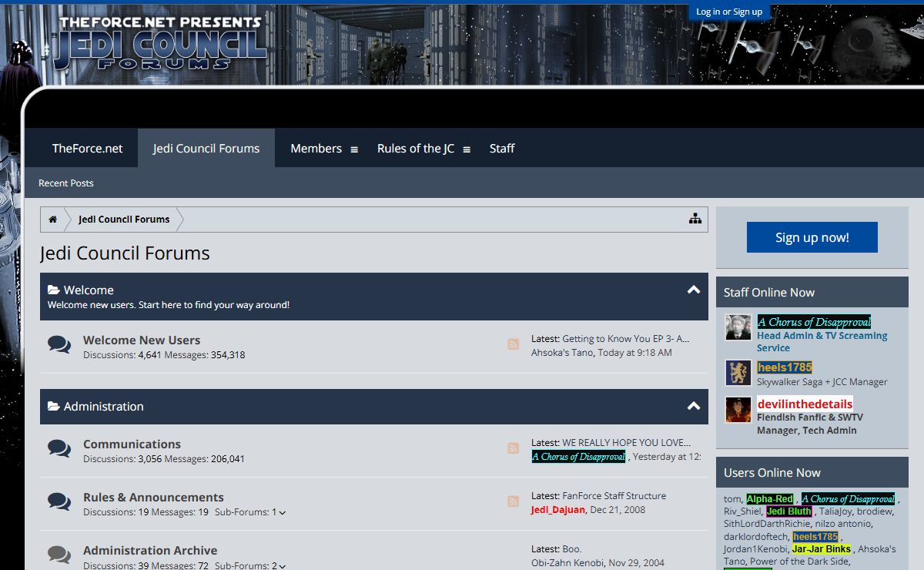Expand Administration Archive sub-forums list
Screen dimensions: 924x570
point(283,566)
